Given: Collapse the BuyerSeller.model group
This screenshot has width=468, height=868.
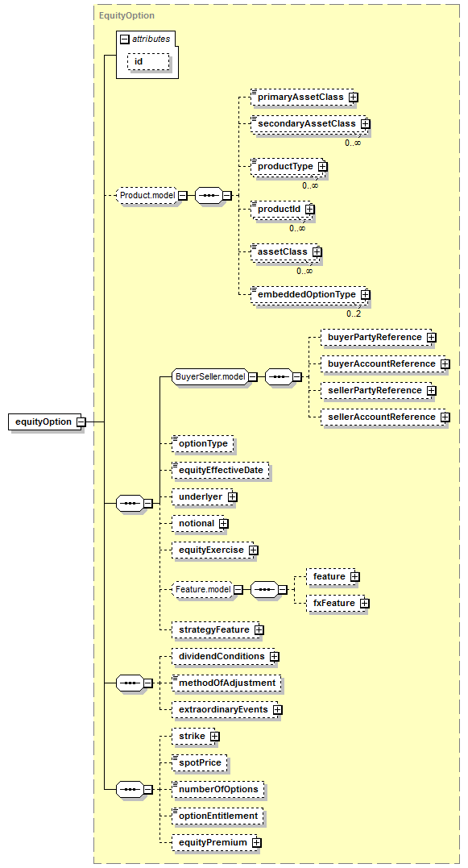Looking at the screenshot, I should point(252,377).
